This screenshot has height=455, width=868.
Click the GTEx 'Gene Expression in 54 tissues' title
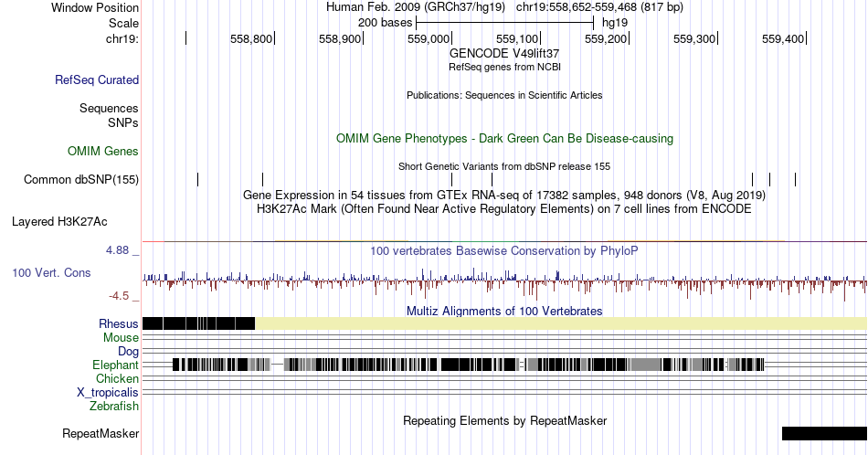click(504, 195)
